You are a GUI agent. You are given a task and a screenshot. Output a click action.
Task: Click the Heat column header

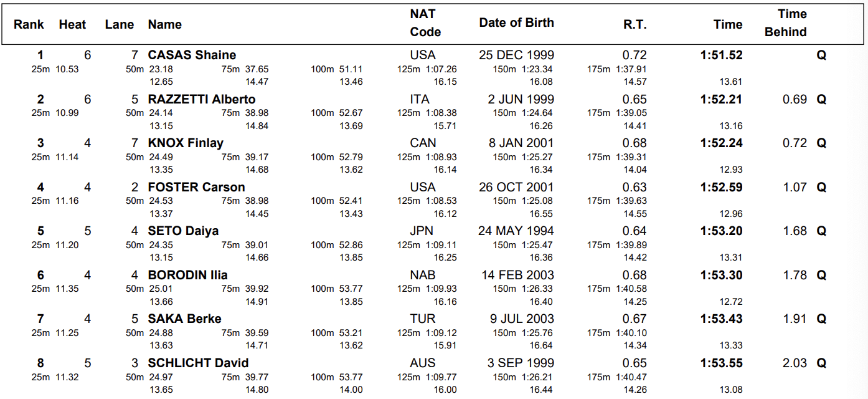coord(72,25)
